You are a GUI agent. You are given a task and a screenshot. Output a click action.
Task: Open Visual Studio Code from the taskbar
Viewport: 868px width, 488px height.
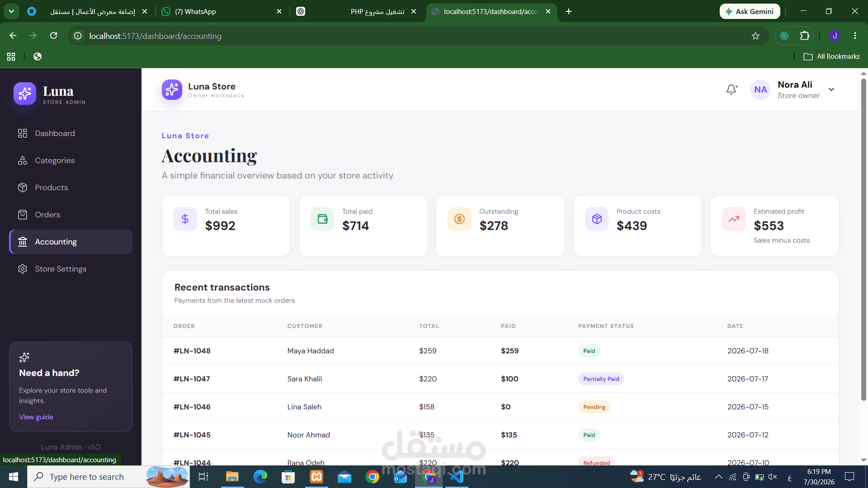pyautogui.click(x=457, y=477)
